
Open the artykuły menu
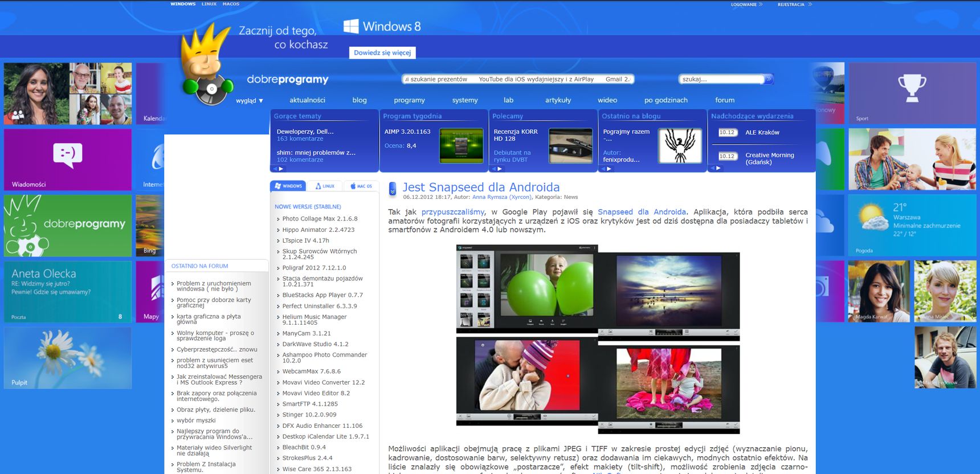(558, 100)
